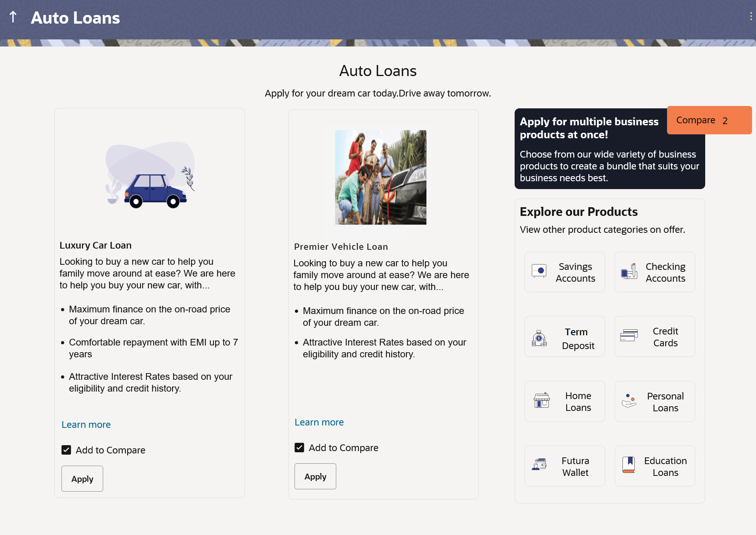Click the orange Compare 2 button
The height and width of the screenshot is (535, 756).
[709, 120]
